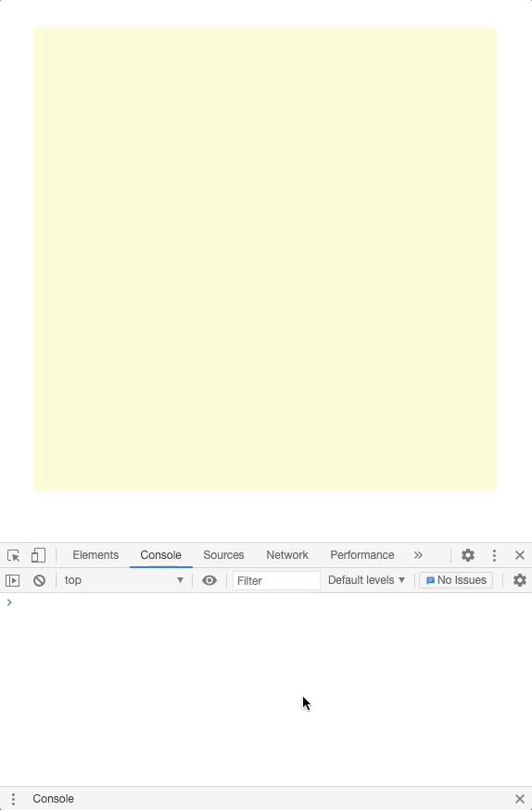Show the console sidebar
This screenshot has height=810, width=532.
12,581
